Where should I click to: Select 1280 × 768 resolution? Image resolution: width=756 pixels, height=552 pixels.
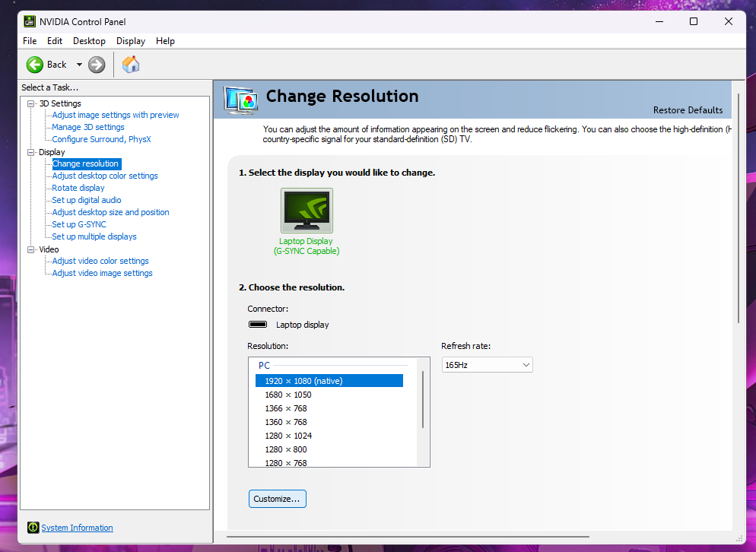pyautogui.click(x=329, y=462)
